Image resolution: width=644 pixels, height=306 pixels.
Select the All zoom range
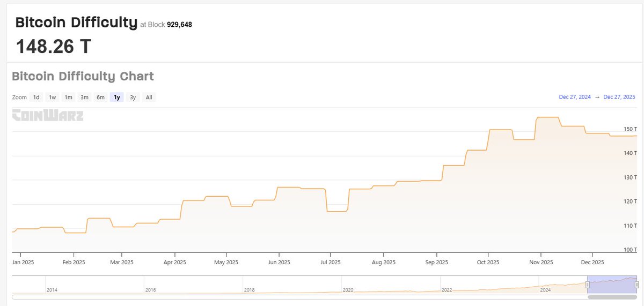(149, 98)
